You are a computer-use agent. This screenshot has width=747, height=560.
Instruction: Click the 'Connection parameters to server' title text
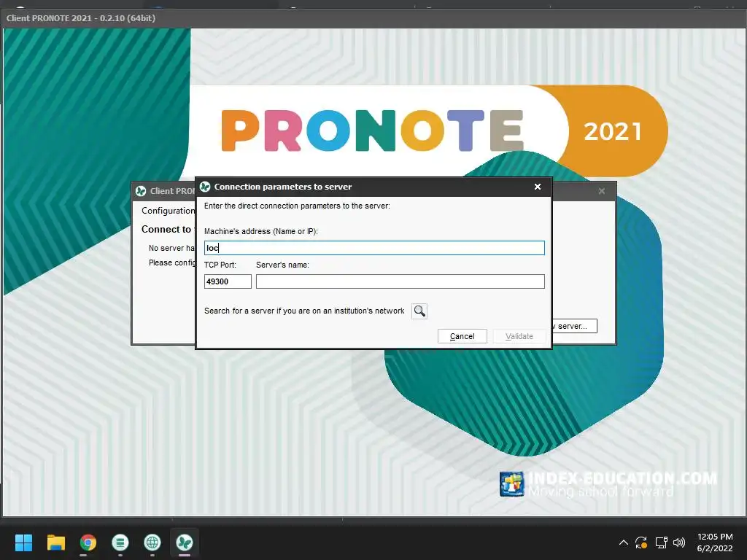coord(283,187)
